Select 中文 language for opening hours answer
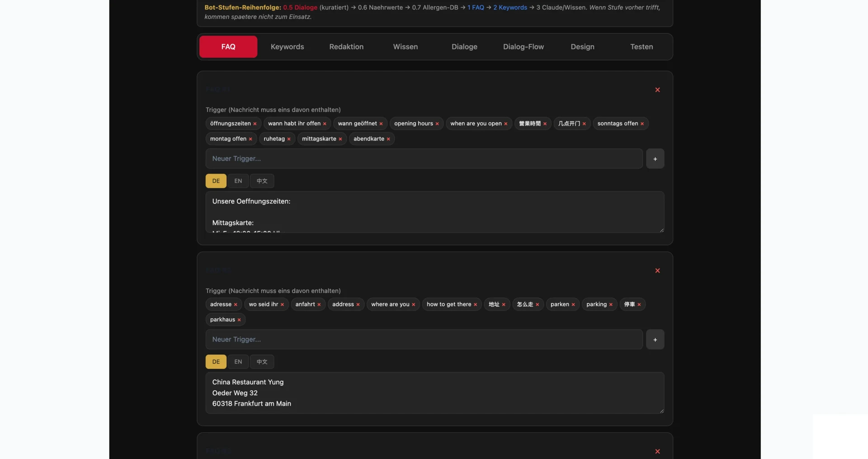Image resolution: width=868 pixels, height=459 pixels. point(262,181)
